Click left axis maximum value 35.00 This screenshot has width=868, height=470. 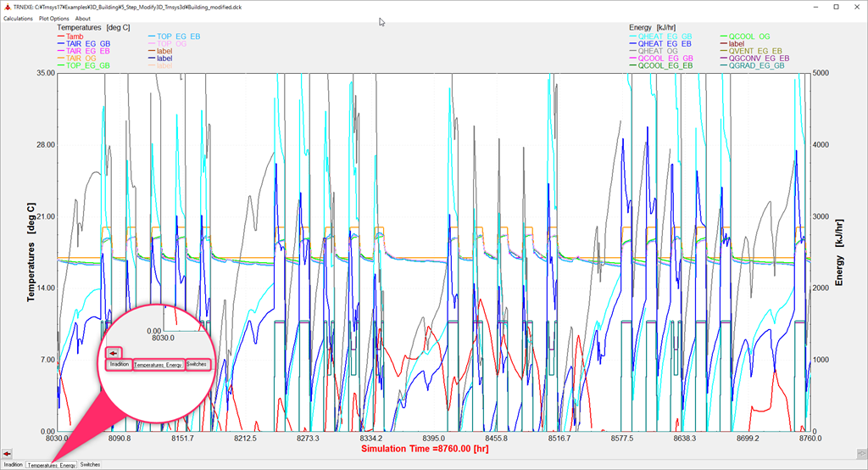click(46, 73)
